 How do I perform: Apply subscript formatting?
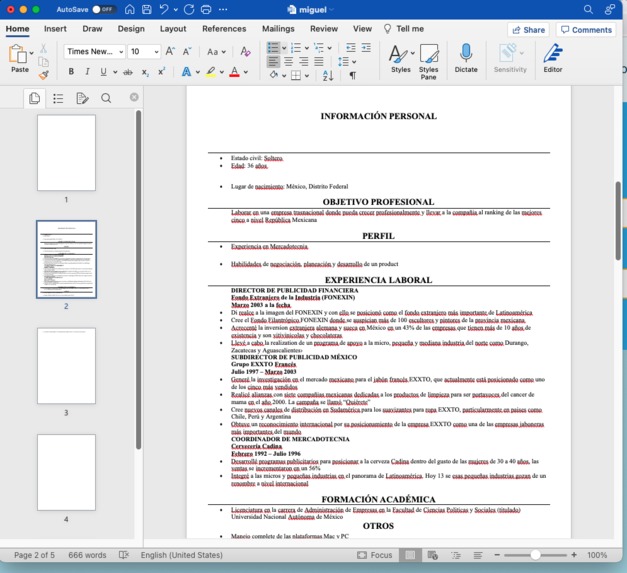pyautogui.click(x=145, y=72)
